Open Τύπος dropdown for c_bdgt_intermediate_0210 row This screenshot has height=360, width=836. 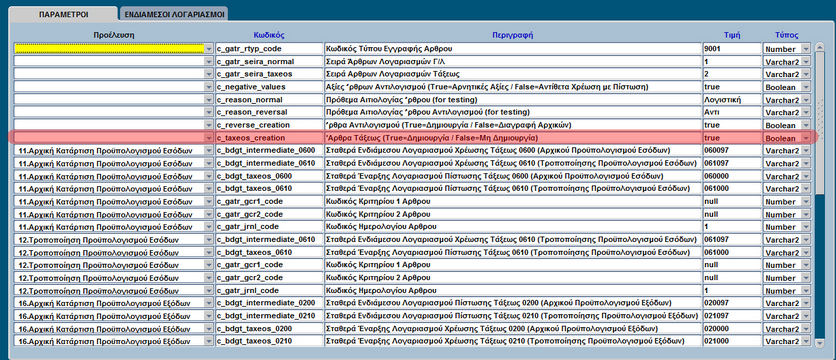806,315
